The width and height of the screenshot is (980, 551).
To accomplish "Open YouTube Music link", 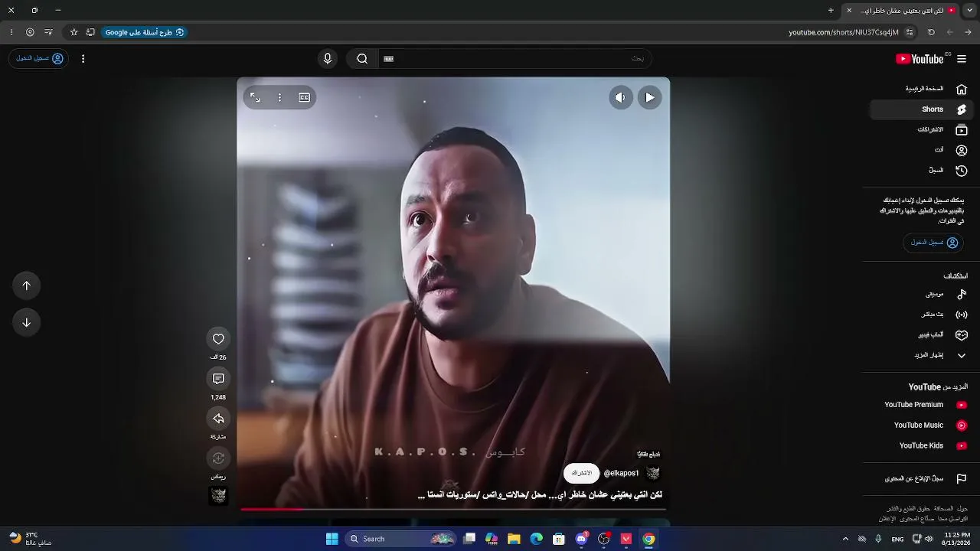I will (x=920, y=425).
